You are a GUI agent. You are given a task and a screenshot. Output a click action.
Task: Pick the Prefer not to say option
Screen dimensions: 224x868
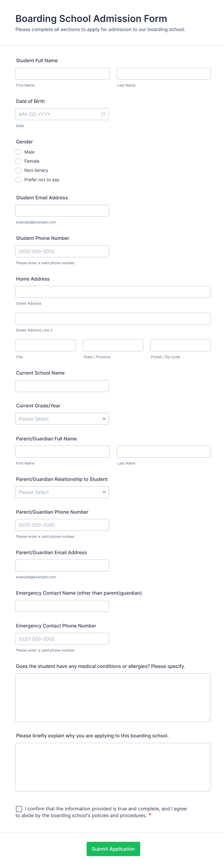(19, 180)
